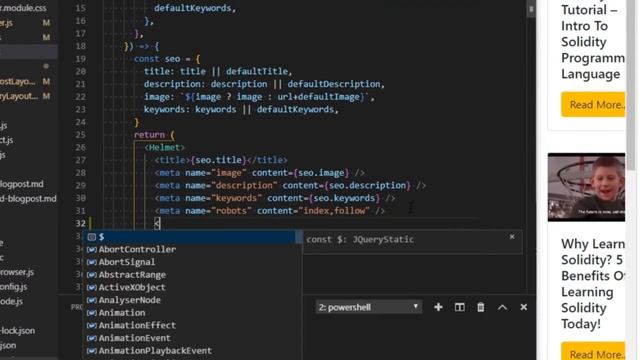Open modified file ending in ostLayo...
The width and height of the screenshot is (640, 360).
pyautogui.click(x=18, y=81)
